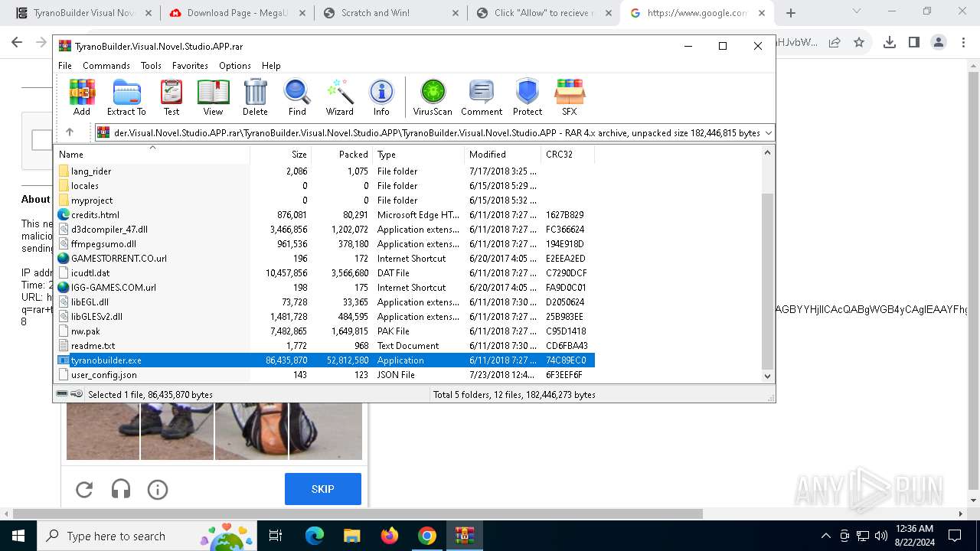Open the Help menu
Image resolution: width=980 pixels, height=551 pixels.
(271, 66)
